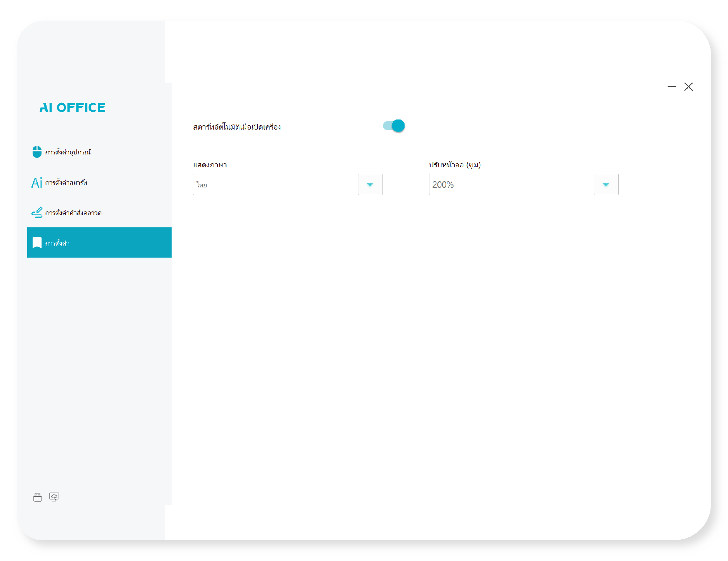This screenshot has height=561, width=728.
Task: Select the highlighted การตั้งค่า tab label
Action: [x=57, y=243]
